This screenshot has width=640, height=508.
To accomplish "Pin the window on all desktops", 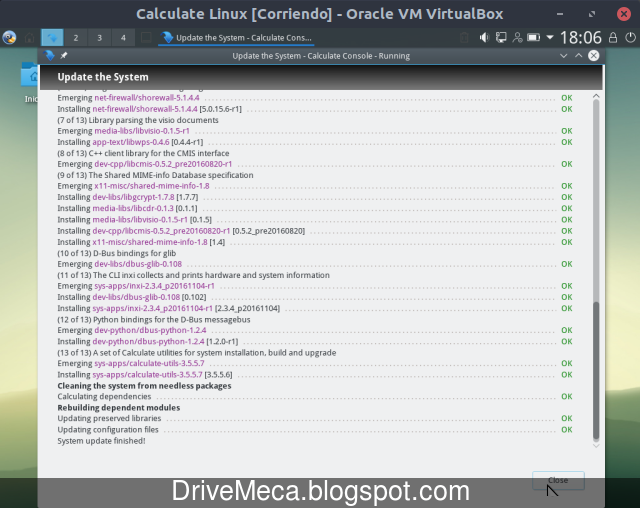I will [64, 55].
